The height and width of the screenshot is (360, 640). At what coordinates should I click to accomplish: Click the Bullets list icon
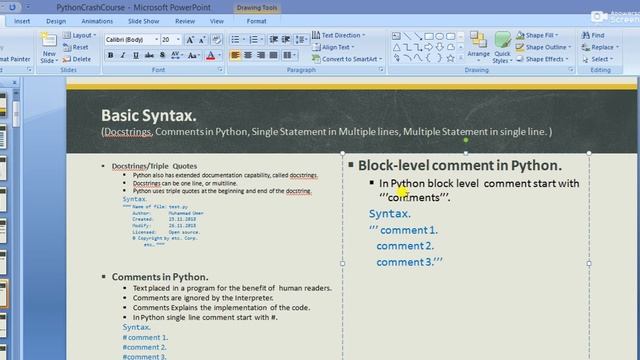pyautogui.click(x=236, y=40)
